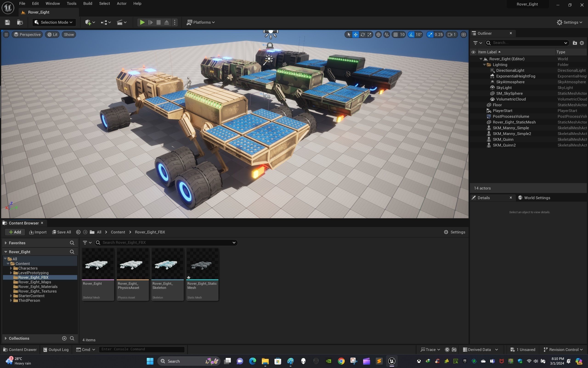Change rotation snap value 10°
This screenshot has height=368, width=588.
point(419,34)
